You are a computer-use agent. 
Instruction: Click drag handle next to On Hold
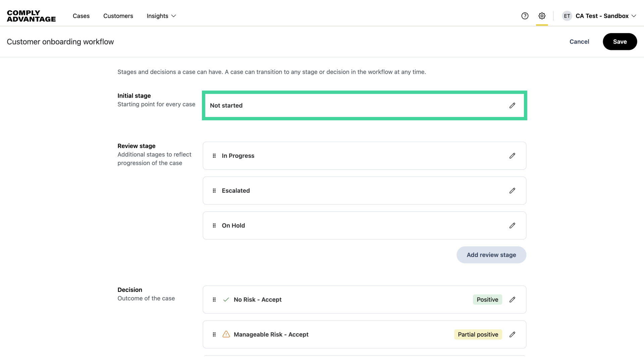pyautogui.click(x=214, y=226)
